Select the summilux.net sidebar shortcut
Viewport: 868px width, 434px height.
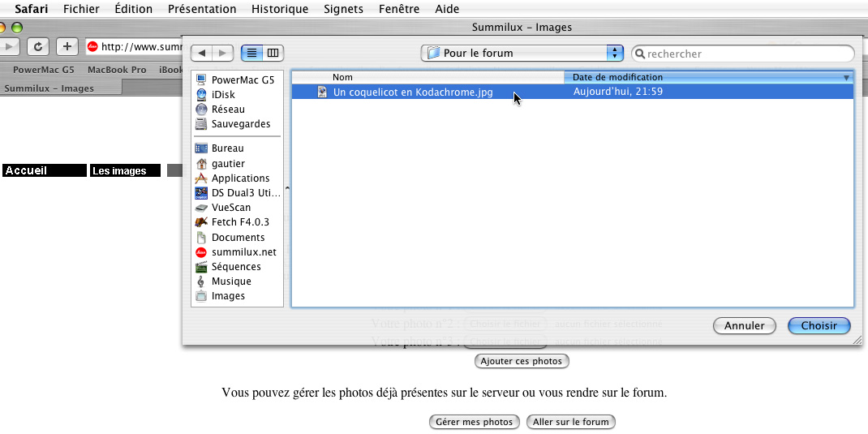click(243, 252)
